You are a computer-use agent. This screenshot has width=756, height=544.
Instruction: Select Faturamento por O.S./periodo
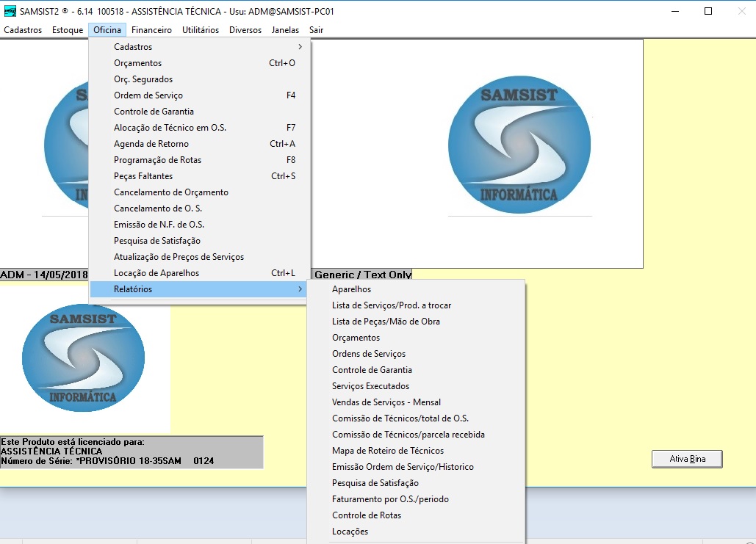tap(416, 499)
